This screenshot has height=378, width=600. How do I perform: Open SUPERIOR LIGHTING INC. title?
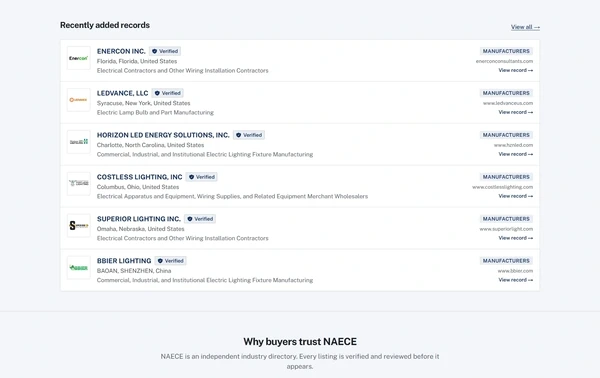click(139, 219)
